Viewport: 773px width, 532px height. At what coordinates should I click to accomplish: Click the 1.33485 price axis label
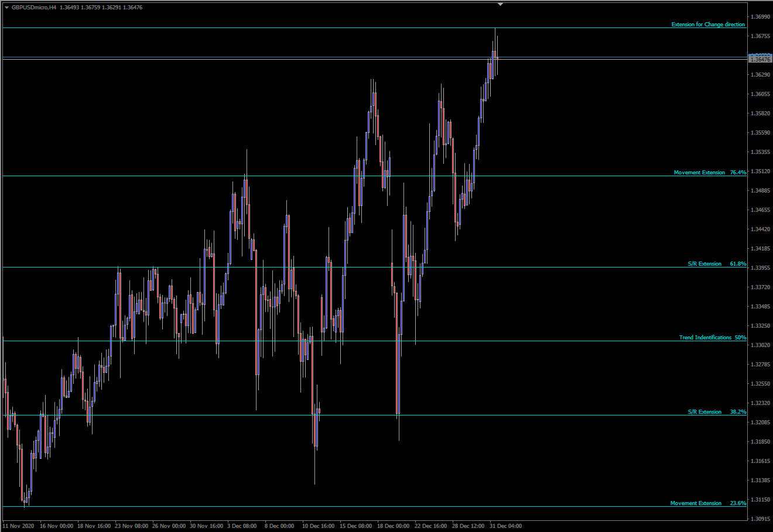click(x=760, y=307)
